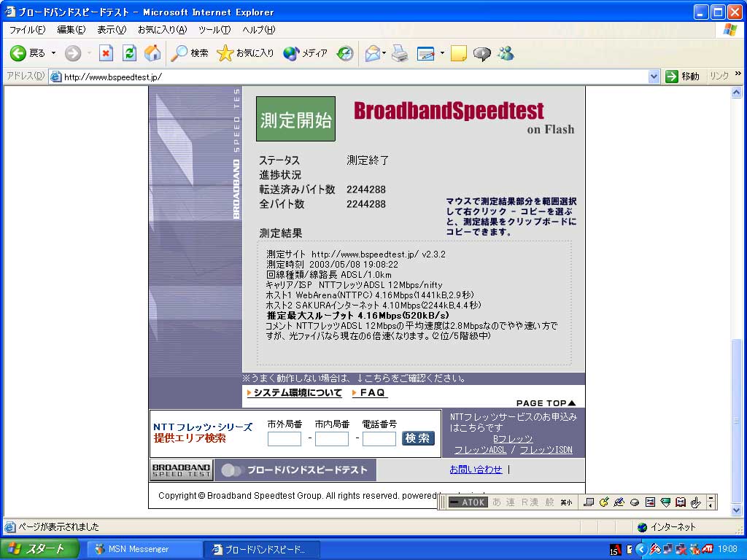Click the ATOK pointing hand icon
Screen dimensions: 747x560
696,502
